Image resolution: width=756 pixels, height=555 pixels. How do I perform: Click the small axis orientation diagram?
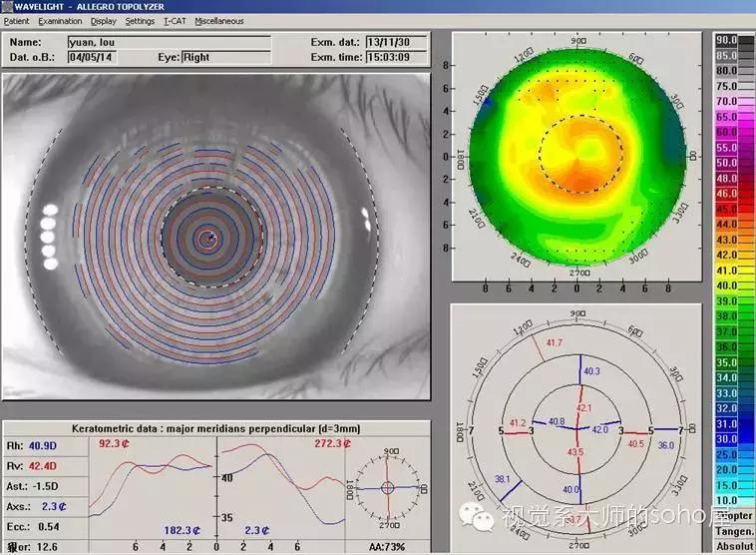pyautogui.click(x=387, y=488)
